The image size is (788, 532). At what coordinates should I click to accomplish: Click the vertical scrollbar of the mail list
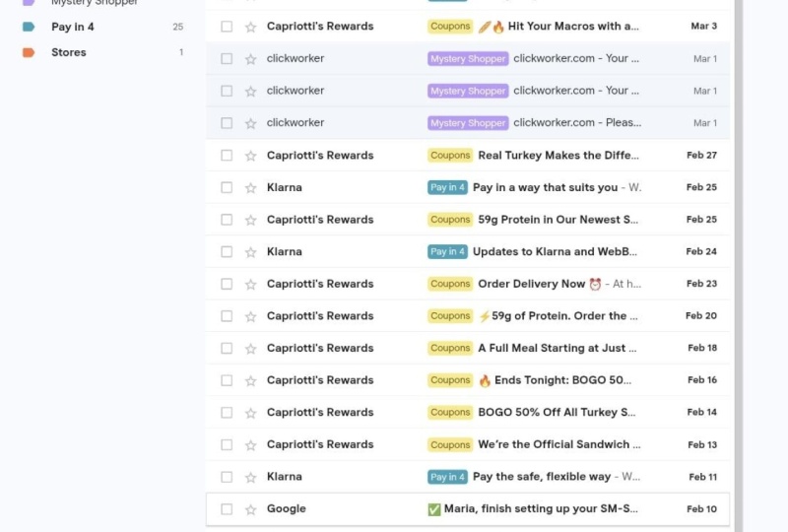click(738, 265)
